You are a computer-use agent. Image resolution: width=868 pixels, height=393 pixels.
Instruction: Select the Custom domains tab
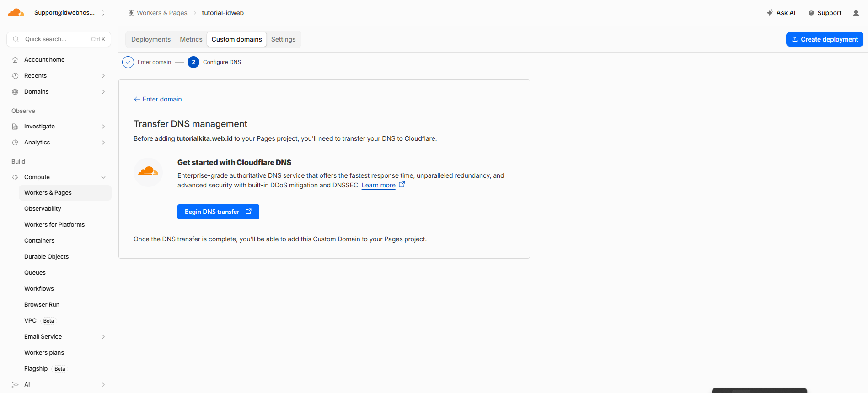click(x=237, y=39)
